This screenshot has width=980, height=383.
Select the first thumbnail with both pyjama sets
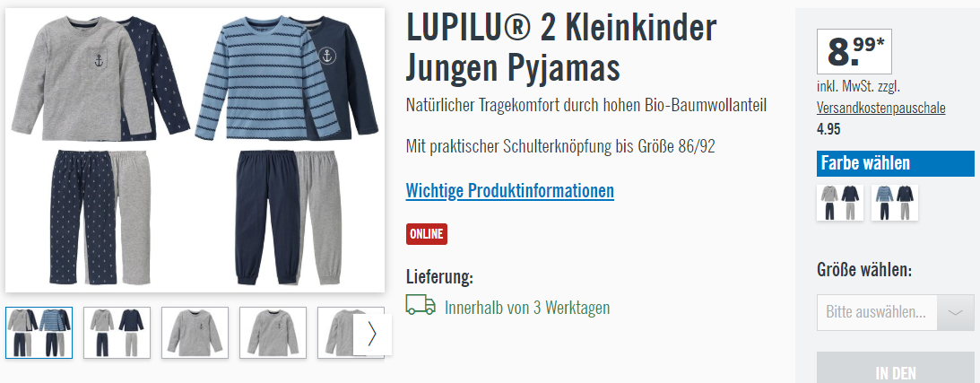click(x=39, y=333)
